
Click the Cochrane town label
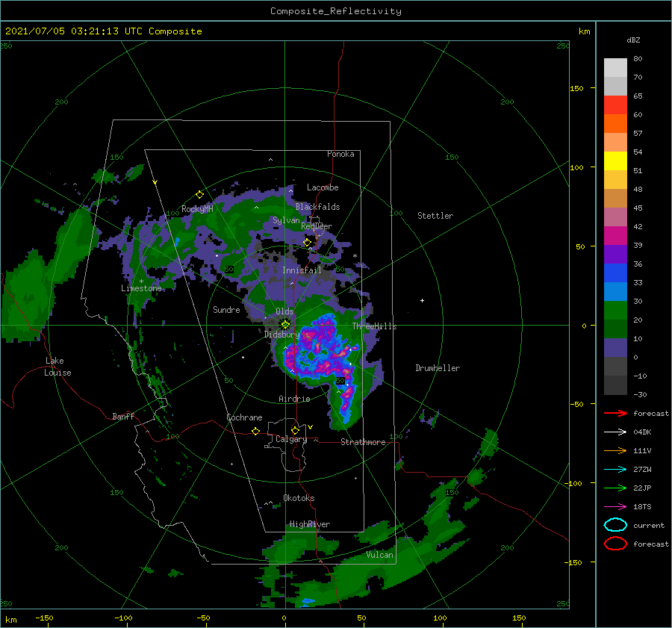[x=244, y=417]
